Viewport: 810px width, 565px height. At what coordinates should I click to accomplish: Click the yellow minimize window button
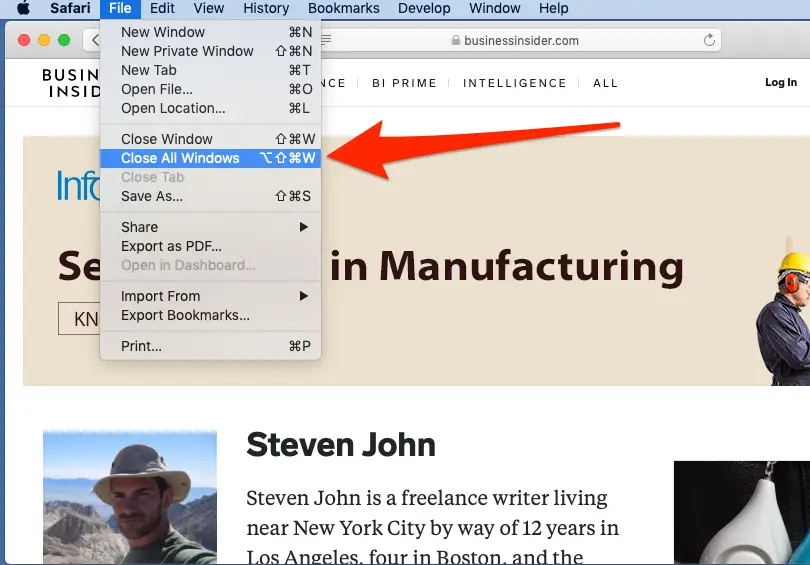click(x=44, y=40)
